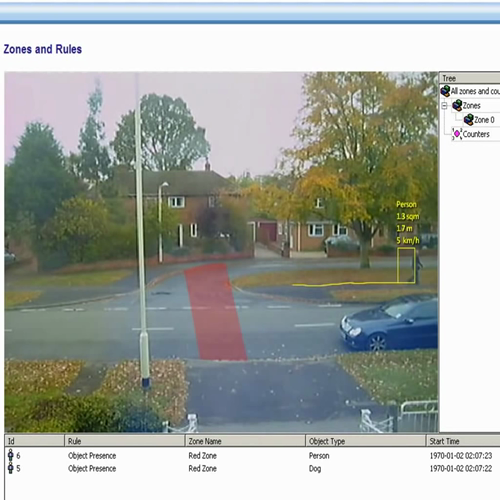Click start time 1970-01-02 02:07:22
The height and width of the screenshot is (500, 500).
point(461,468)
